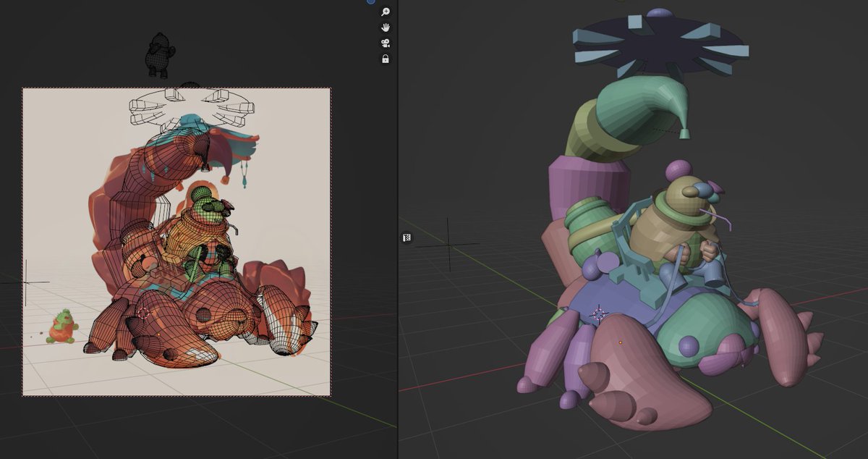
Task: Toggle the lock camera to view padlock
Action: coord(386,59)
